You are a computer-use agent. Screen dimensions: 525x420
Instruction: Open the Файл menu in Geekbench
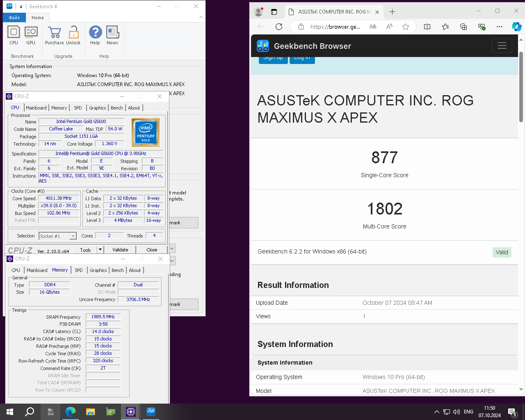pos(14,18)
